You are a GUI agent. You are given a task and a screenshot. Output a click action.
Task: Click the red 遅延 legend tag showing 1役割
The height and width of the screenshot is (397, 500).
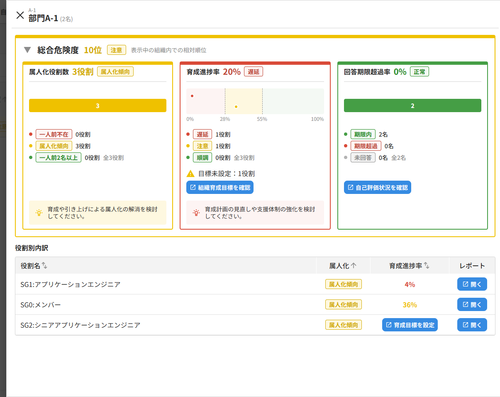pyautogui.click(x=202, y=134)
